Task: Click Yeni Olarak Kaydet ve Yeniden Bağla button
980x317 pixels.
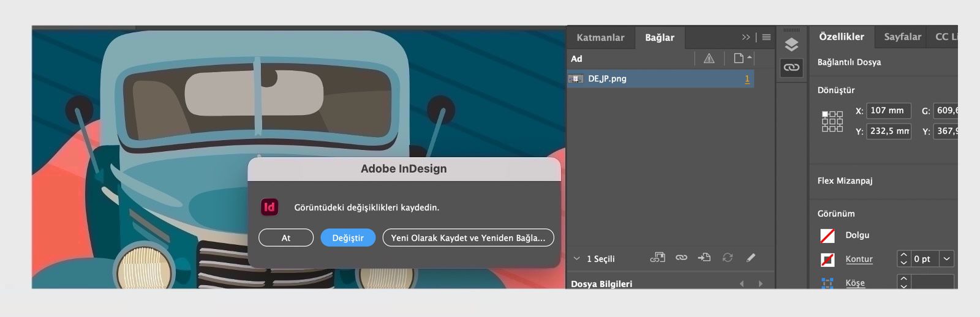Action: click(468, 238)
